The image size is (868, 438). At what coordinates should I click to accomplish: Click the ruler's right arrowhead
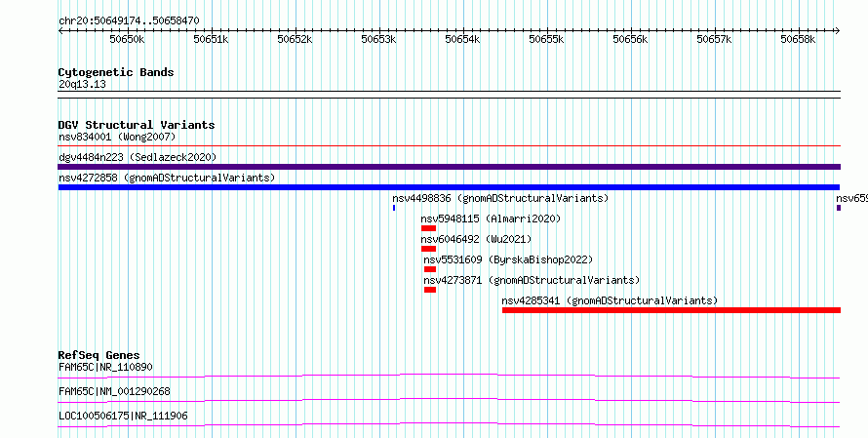click(838, 31)
